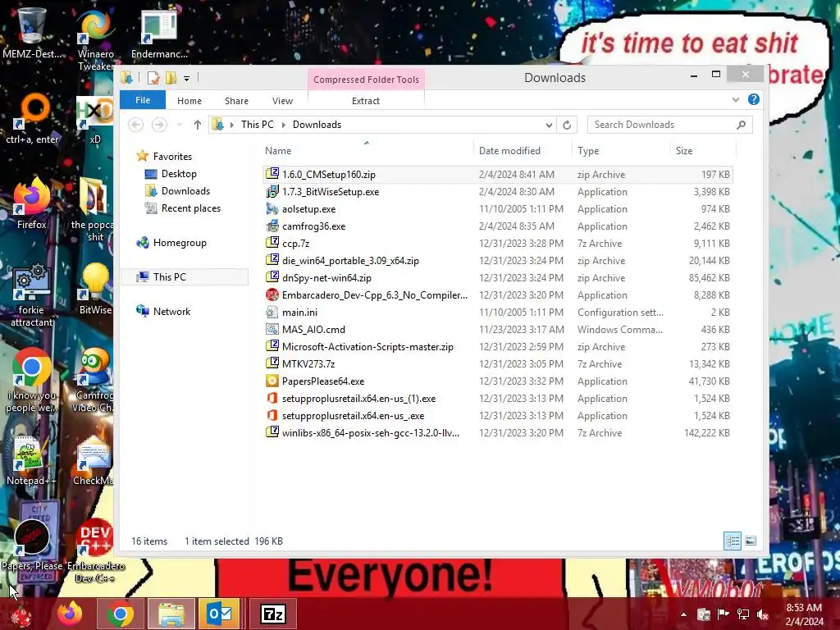Open the address bar history dropdown
This screenshot has width=840, height=630.
tap(549, 125)
